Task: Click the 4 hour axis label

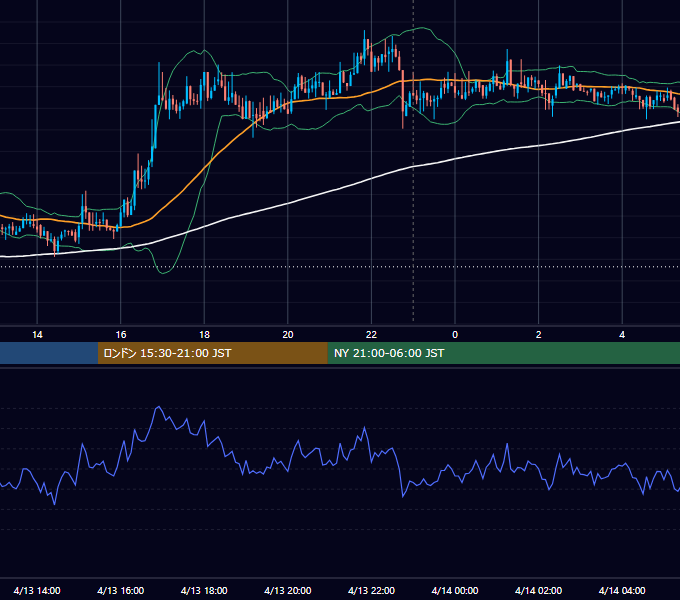Action: [x=622, y=335]
